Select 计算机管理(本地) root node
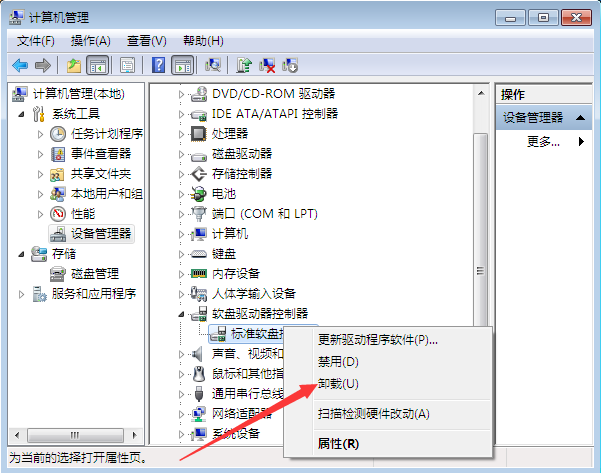 (79, 94)
